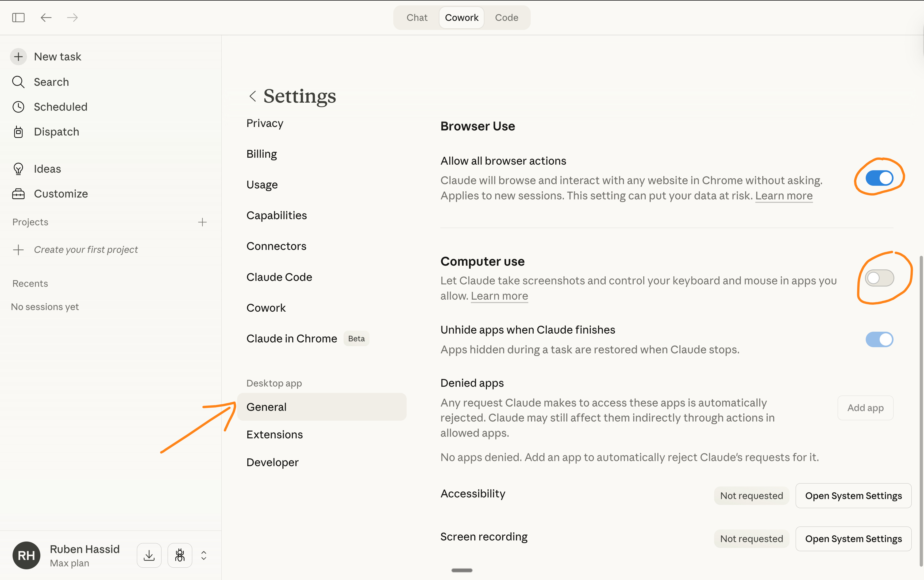Click the back navigation arrow
Viewport: 924px width, 580px height.
click(x=46, y=18)
